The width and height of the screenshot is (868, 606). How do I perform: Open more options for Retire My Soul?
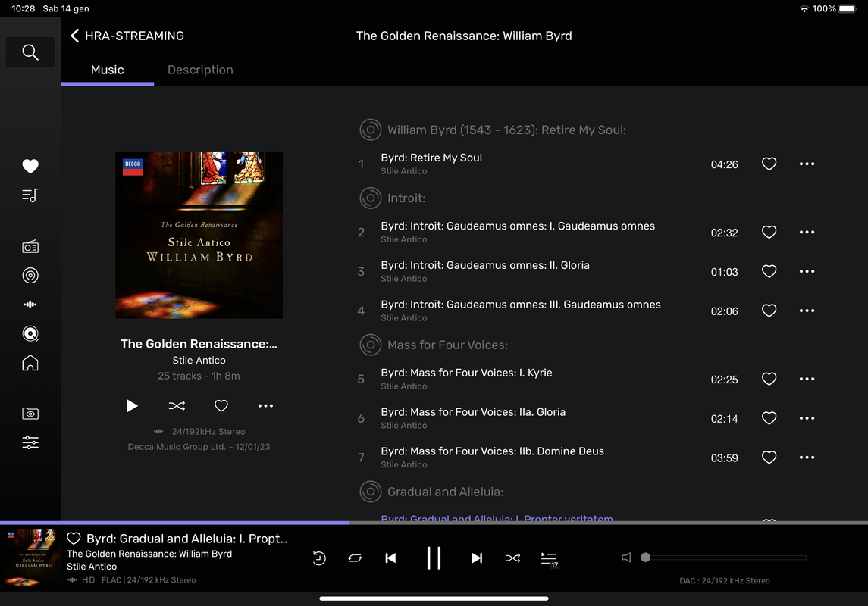[x=807, y=164]
